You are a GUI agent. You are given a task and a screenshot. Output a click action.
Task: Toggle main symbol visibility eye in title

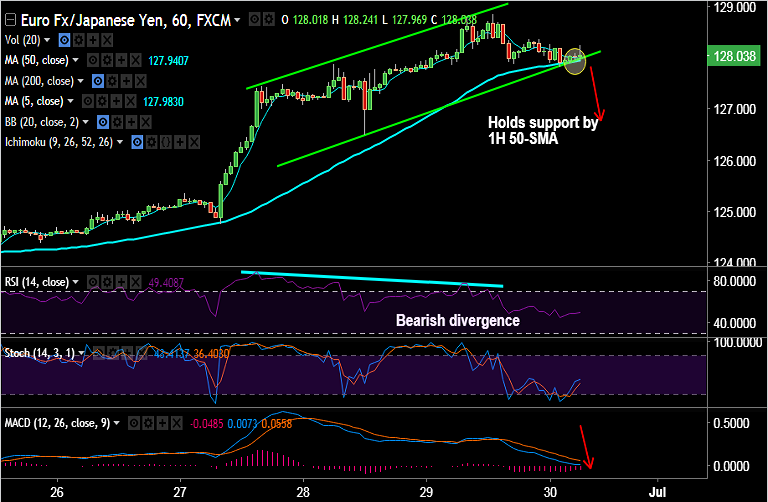(254, 20)
